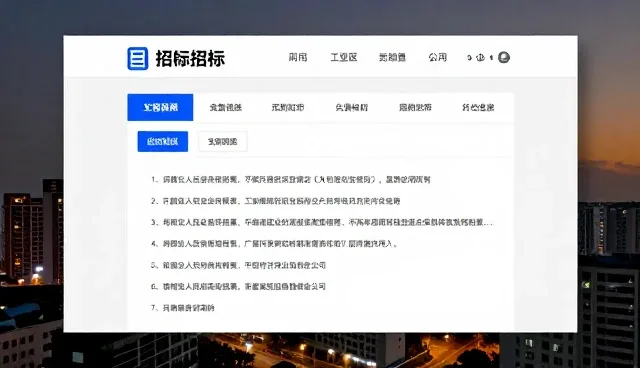Screen dimensions: 640x368
Task: Open the list entry numbered 4
Action: 274,244
